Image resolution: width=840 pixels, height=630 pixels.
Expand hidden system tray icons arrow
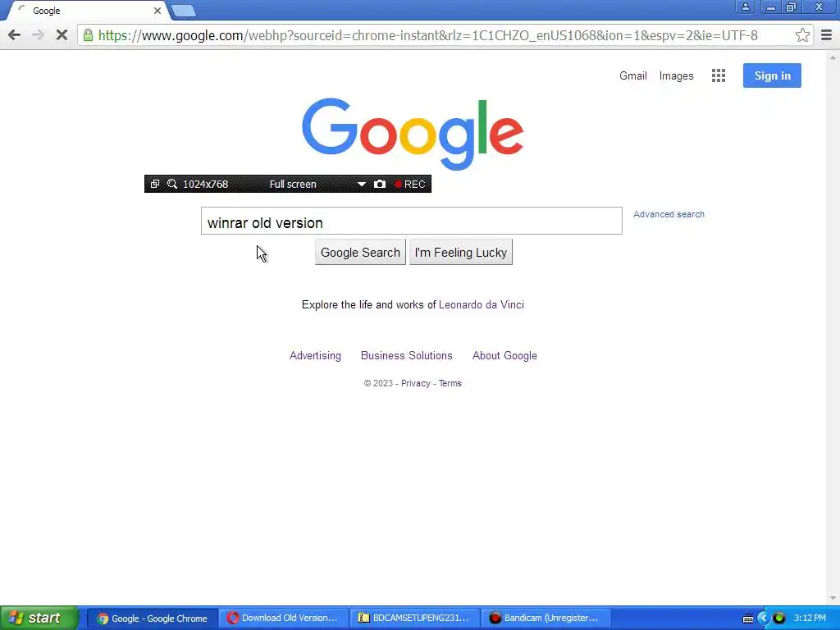click(763, 619)
